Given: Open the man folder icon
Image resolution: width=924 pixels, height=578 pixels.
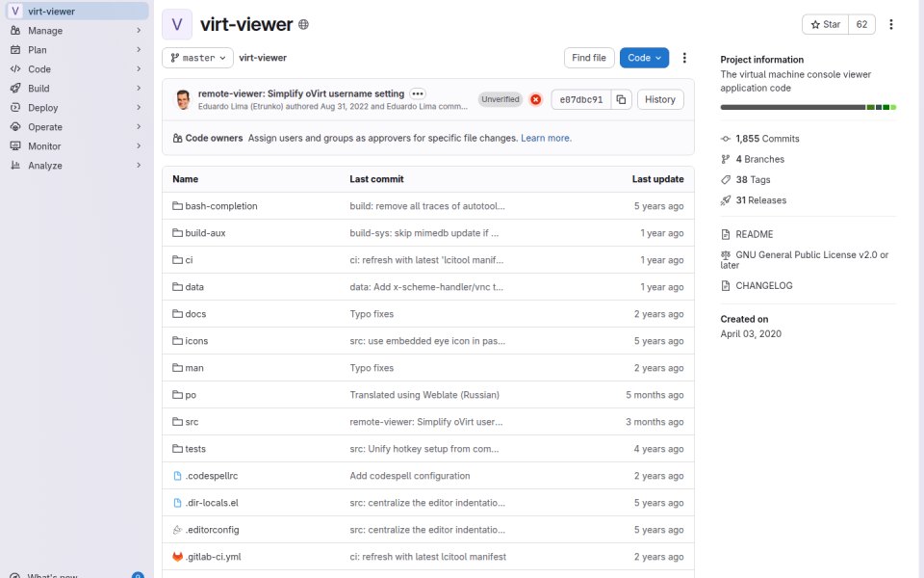Looking at the screenshot, I should pyautogui.click(x=177, y=368).
